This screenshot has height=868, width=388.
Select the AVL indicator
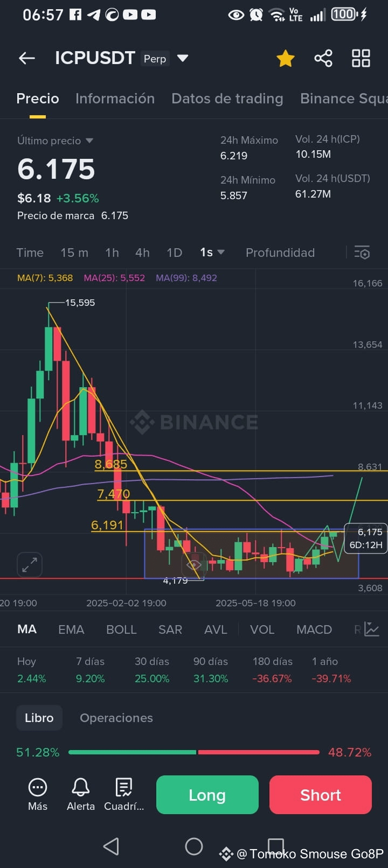[x=216, y=629]
